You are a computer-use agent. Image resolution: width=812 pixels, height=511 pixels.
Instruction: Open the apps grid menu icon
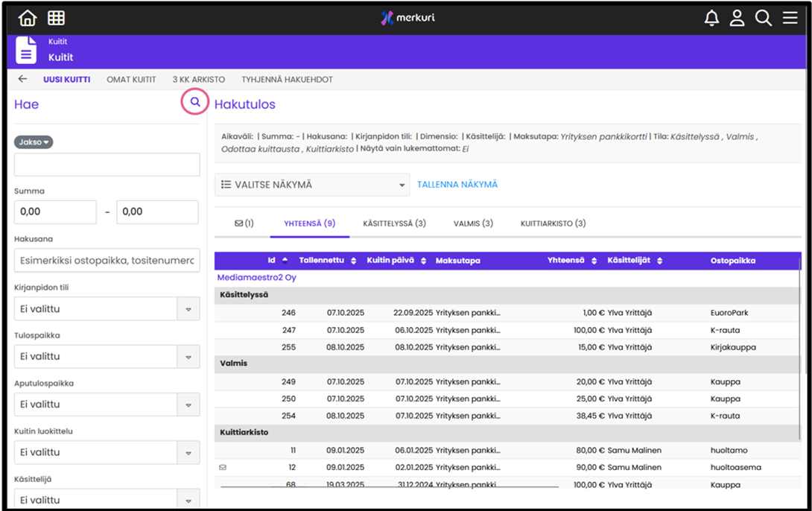pos(56,19)
